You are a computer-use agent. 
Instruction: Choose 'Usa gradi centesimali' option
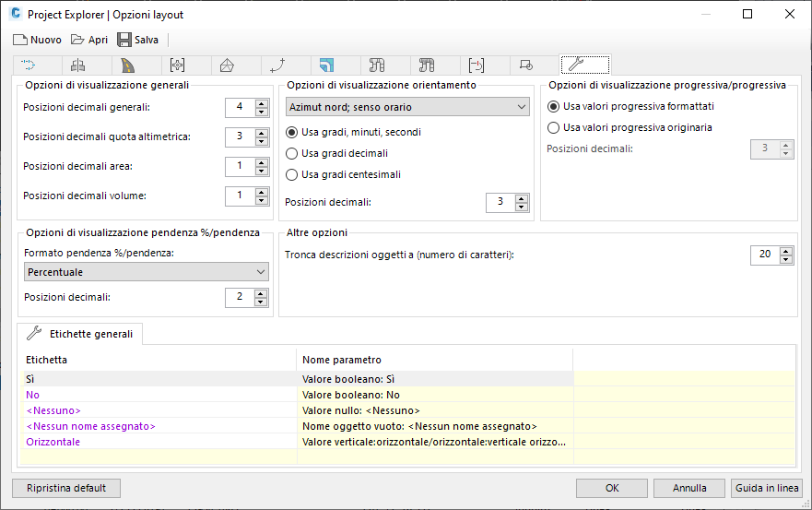(292, 174)
